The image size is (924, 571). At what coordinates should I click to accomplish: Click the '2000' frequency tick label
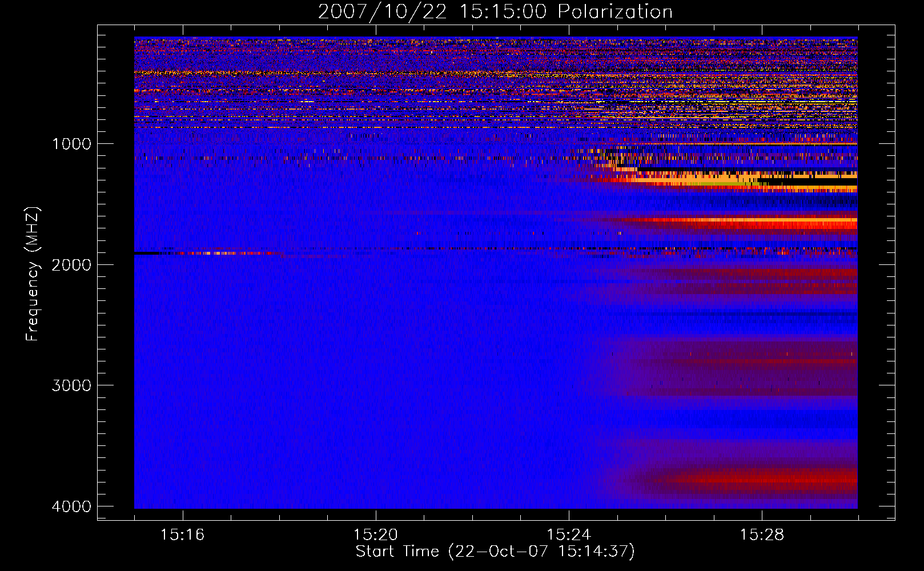coord(71,265)
